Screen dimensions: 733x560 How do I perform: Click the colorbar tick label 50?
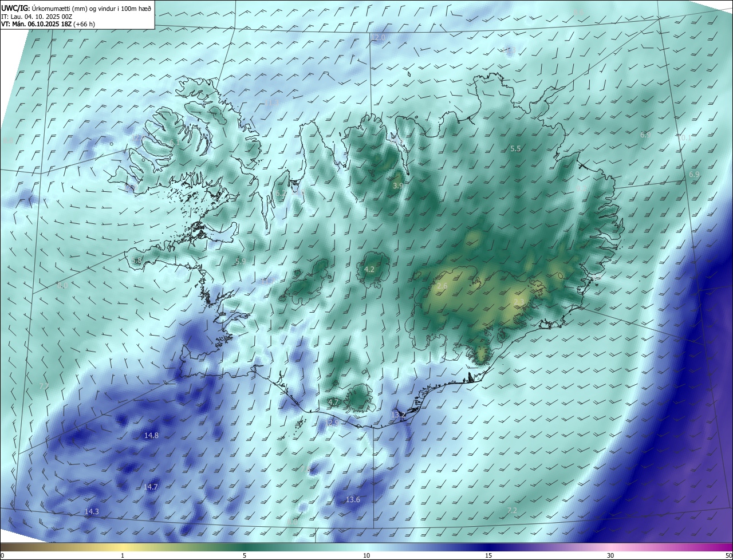[x=728, y=555]
